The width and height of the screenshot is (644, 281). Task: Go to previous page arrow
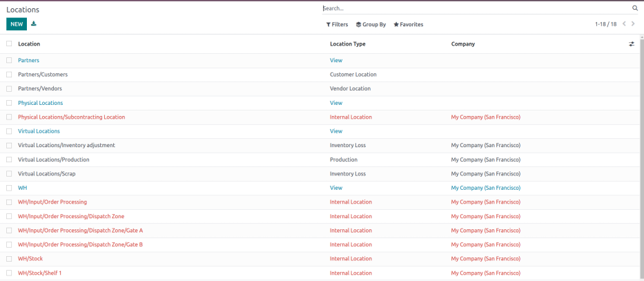tap(624, 24)
